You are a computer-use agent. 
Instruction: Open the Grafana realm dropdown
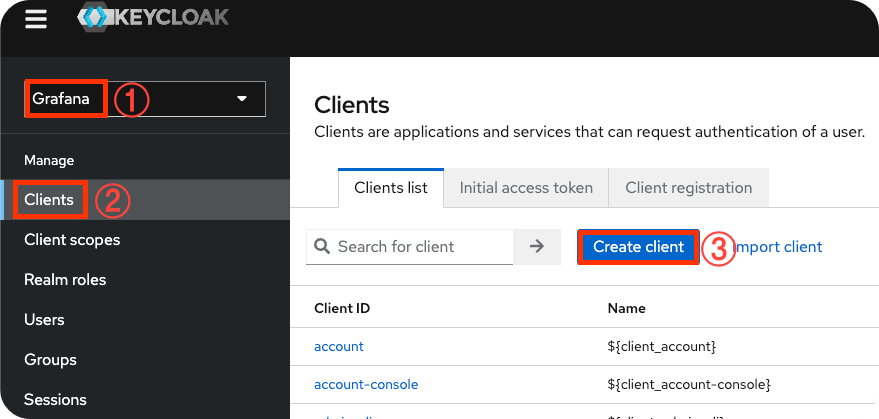[x=145, y=99]
